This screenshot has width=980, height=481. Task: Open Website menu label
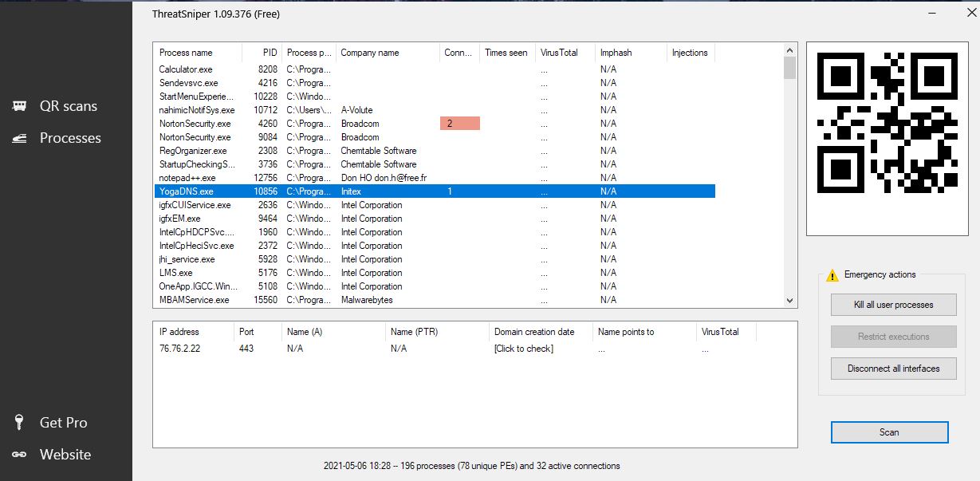click(x=65, y=455)
